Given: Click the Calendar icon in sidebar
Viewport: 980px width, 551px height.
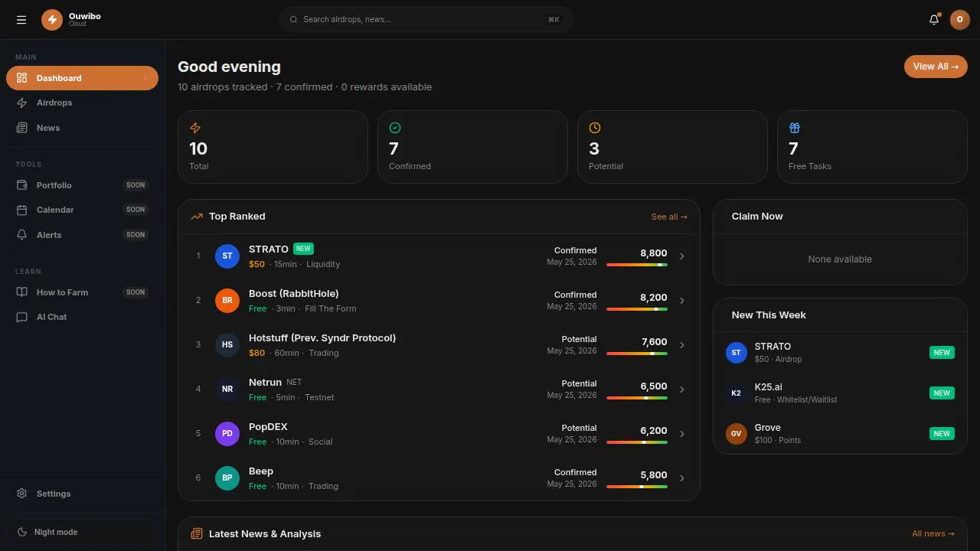Looking at the screenshot, I should (22, 210).
